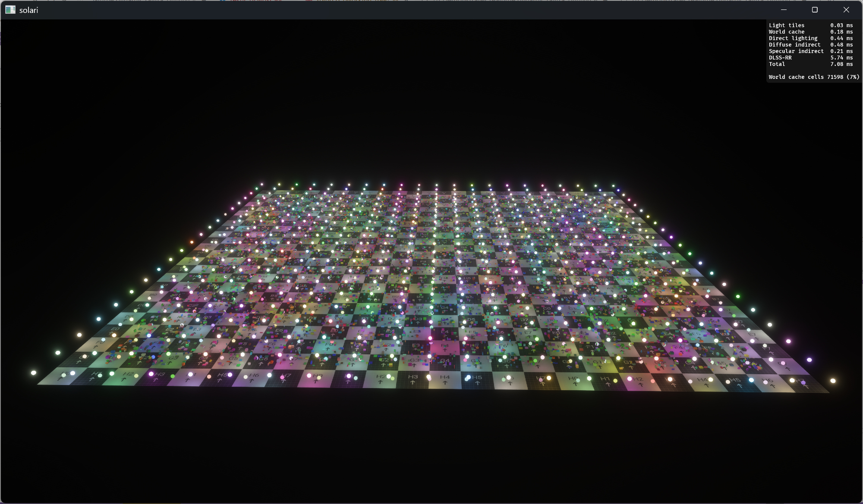Click the solari window title text
Viewport: 863px width, 504px height.
tap(28, 10)
